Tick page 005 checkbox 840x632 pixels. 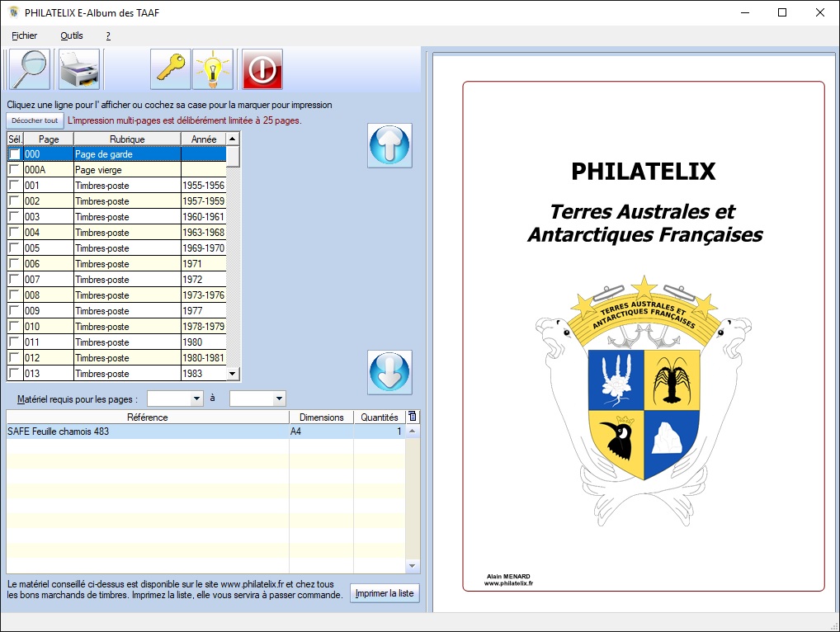[x=15, y=248]
